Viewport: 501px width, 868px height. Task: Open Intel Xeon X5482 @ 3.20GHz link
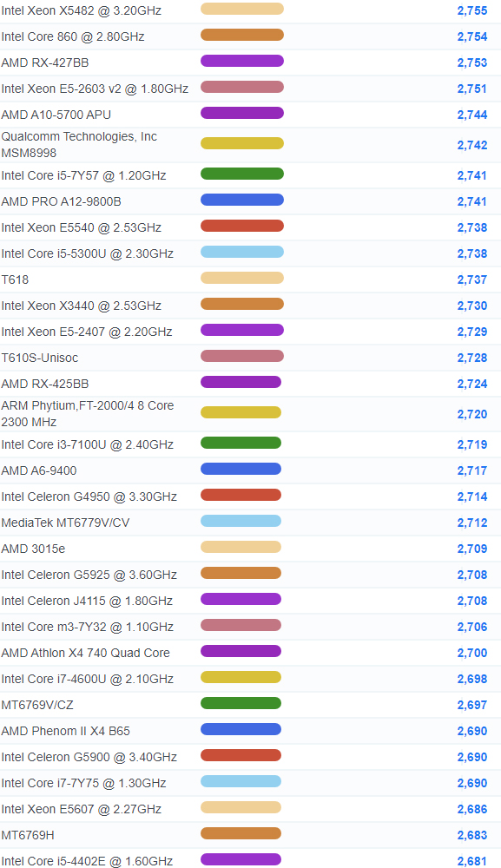tap(82, 10)
